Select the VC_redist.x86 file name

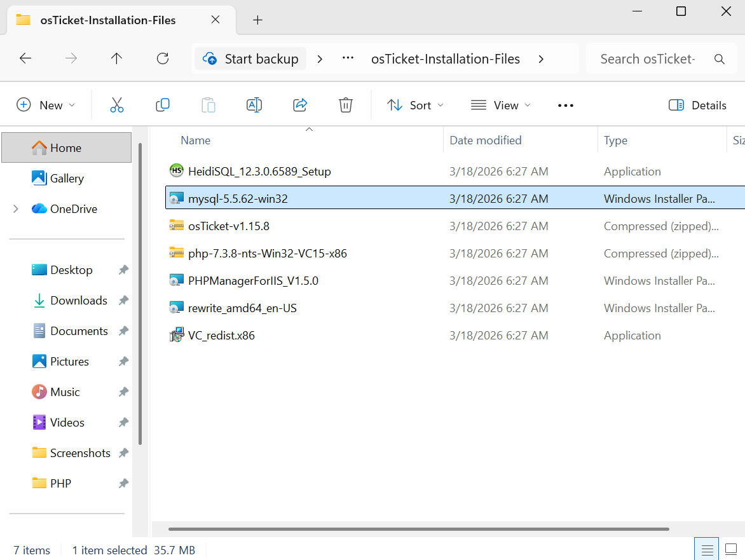click(221, 336)
